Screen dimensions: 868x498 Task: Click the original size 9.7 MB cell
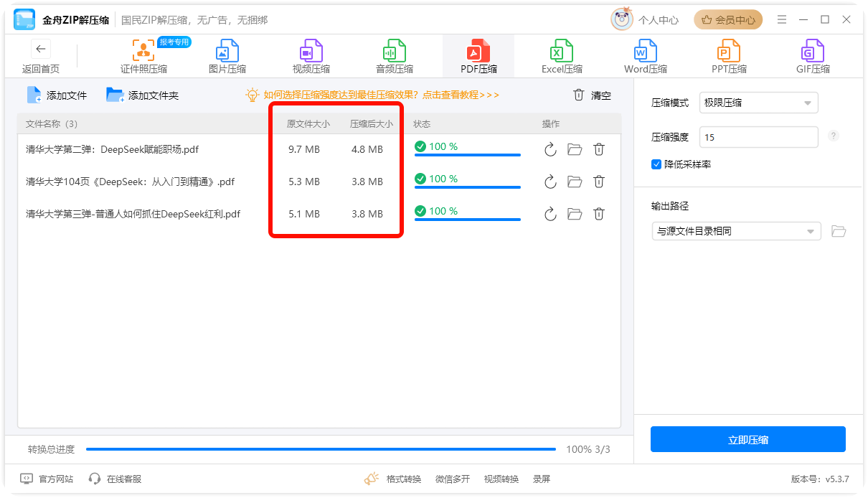pyautogui.click(x=304, y=149)
